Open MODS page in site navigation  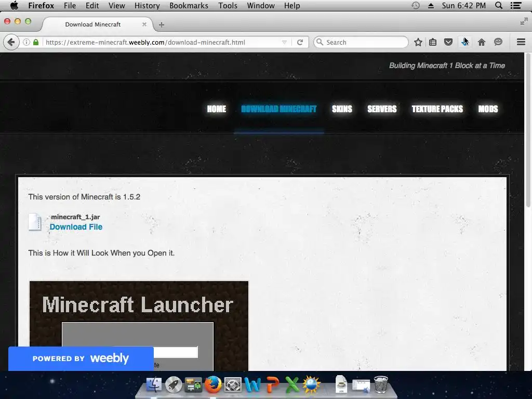pos(488,109)
